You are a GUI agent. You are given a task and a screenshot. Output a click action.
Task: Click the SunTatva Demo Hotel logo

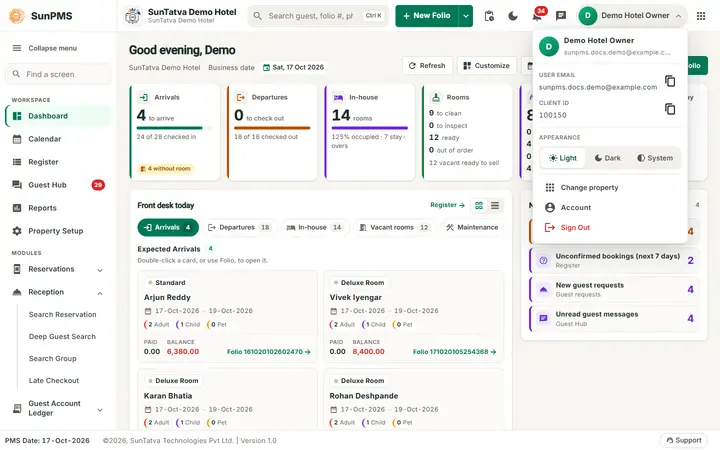pos(133,16)
